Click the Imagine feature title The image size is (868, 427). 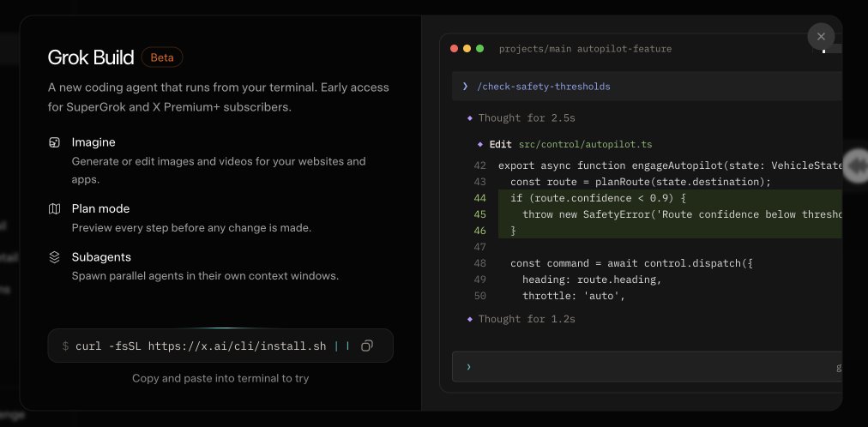93,142
